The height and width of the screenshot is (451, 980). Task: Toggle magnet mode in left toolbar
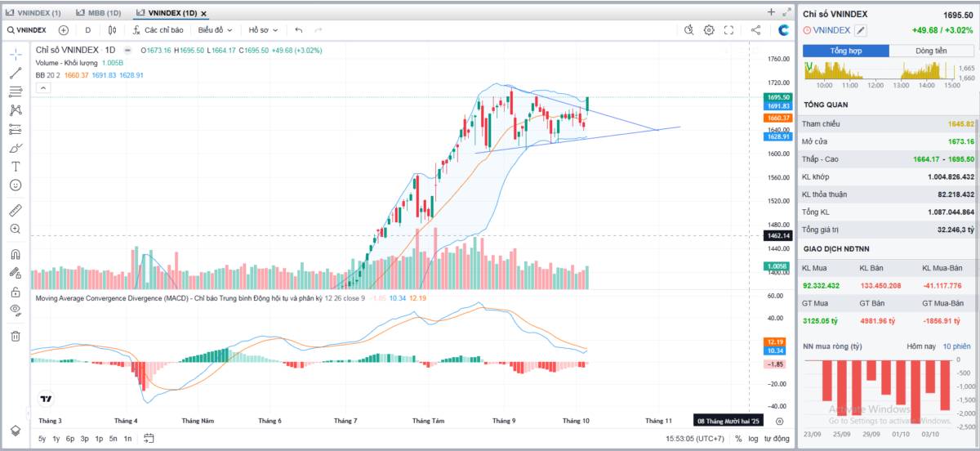[16, 254]
